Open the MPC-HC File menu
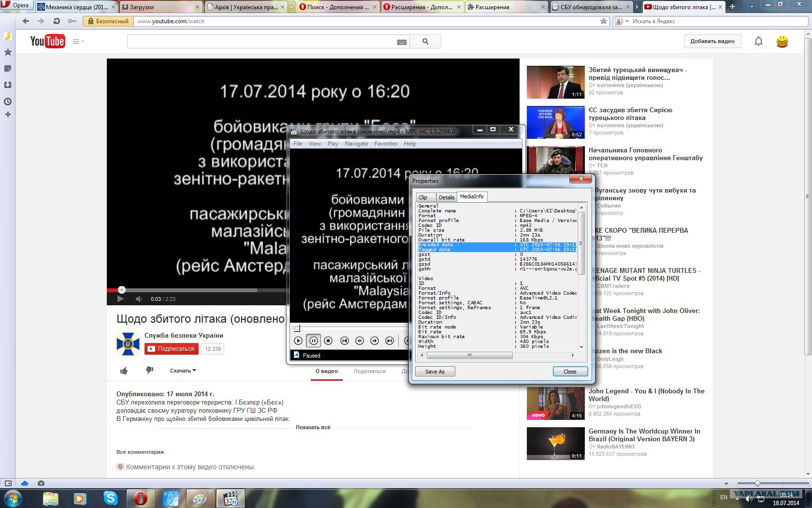The image size is (812, 508). pyautogui.click(x=298, y=144)
